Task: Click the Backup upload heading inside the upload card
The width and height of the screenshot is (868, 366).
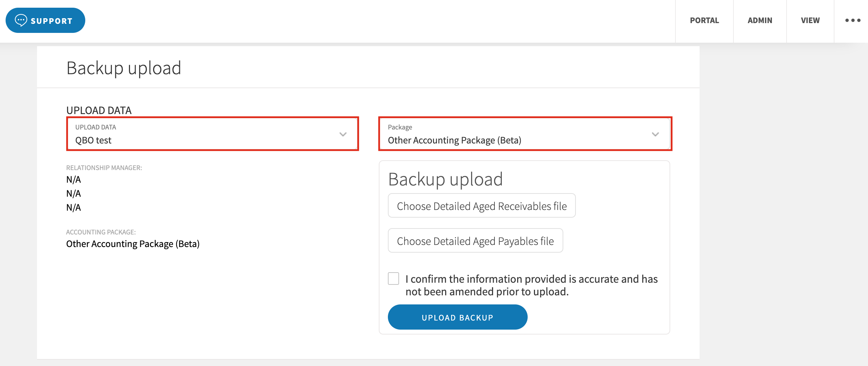Action: (445, 179)
